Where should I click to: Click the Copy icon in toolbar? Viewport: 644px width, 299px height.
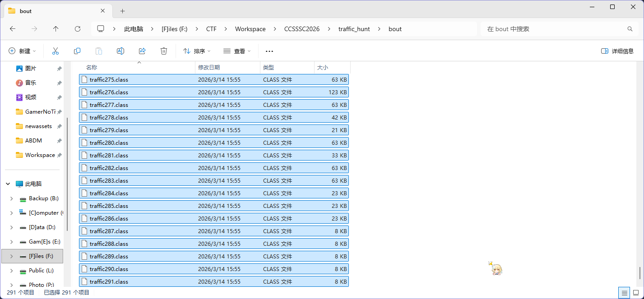coord(77,51)
